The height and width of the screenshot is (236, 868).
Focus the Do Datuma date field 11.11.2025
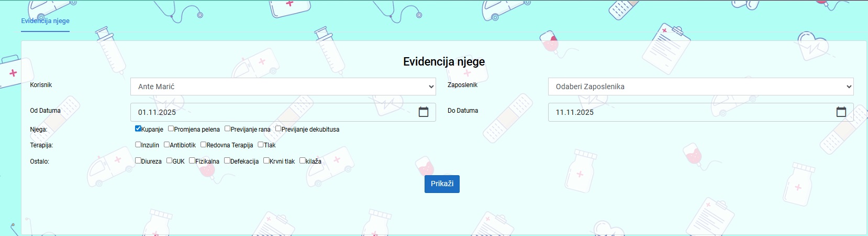(x=701, y=112)
